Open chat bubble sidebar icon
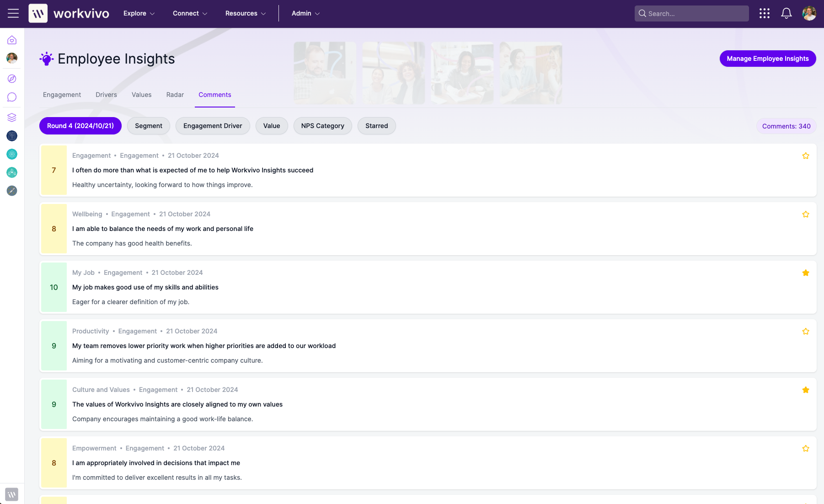The height and width of the screenshot is (504, 824). click(x=12, y=97)
